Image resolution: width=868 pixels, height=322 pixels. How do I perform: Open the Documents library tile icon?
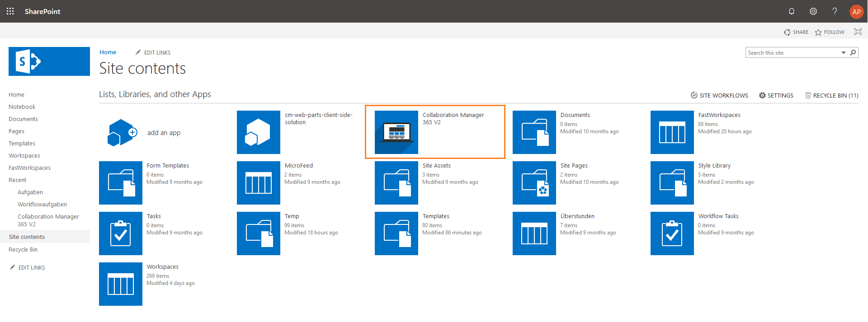[x=534, y=132]
